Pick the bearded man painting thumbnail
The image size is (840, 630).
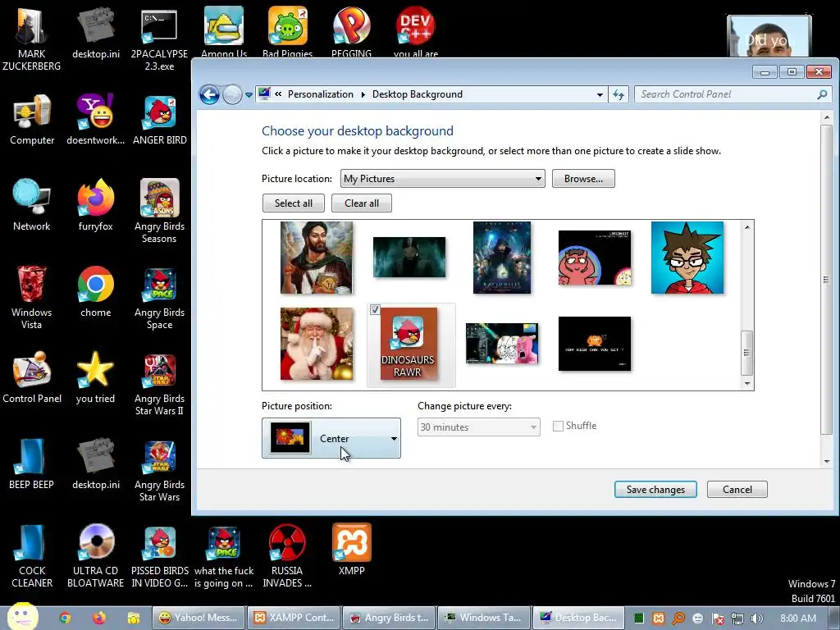point(317,258)
